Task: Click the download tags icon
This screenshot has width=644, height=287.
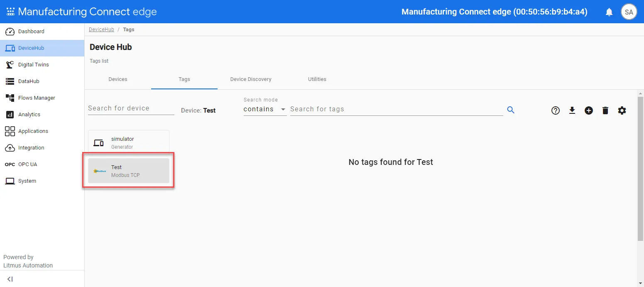Action: click(572, 110)
